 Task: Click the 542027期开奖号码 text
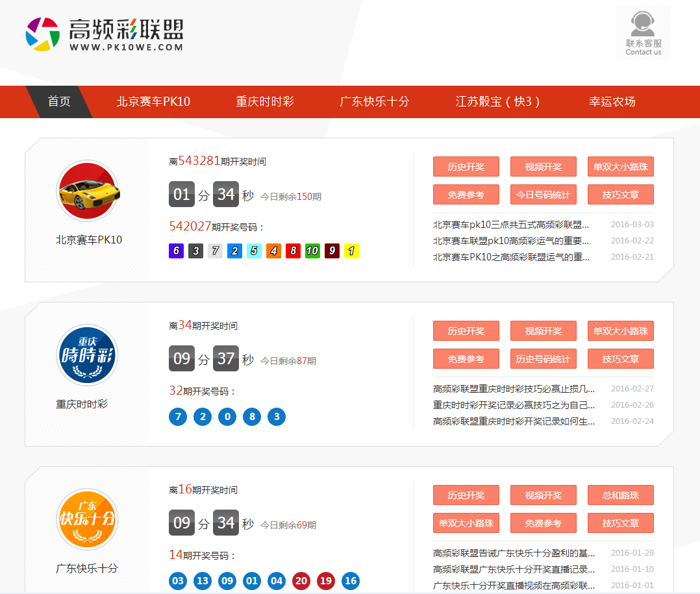216,227
